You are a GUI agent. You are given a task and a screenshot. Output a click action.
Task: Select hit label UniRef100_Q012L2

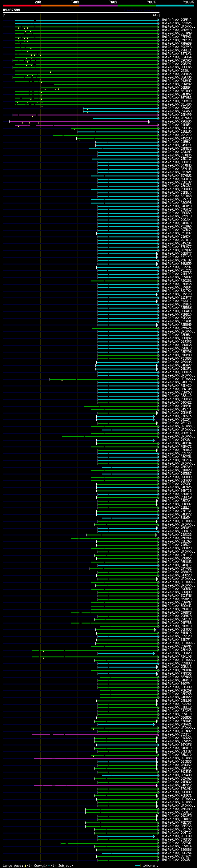pyautogui.click(x=177, y=135)
